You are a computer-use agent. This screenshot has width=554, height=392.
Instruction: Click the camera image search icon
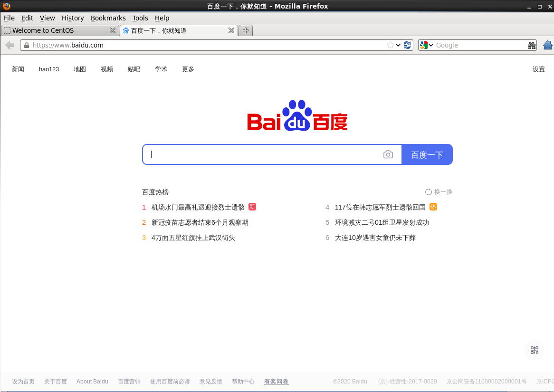click(388, 154)
